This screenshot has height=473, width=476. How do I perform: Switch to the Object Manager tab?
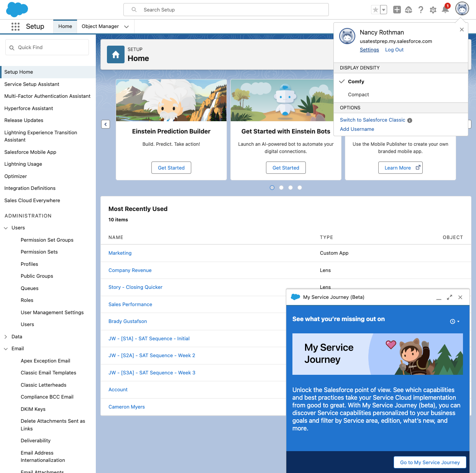click(x=100, y=26)
